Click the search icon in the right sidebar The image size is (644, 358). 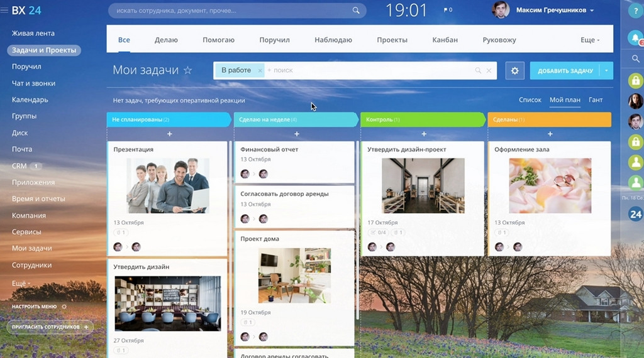click(x=635, y=58)
